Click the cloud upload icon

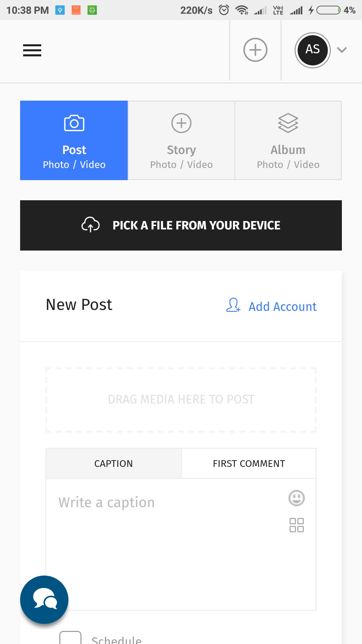click(x=90, y=225)
